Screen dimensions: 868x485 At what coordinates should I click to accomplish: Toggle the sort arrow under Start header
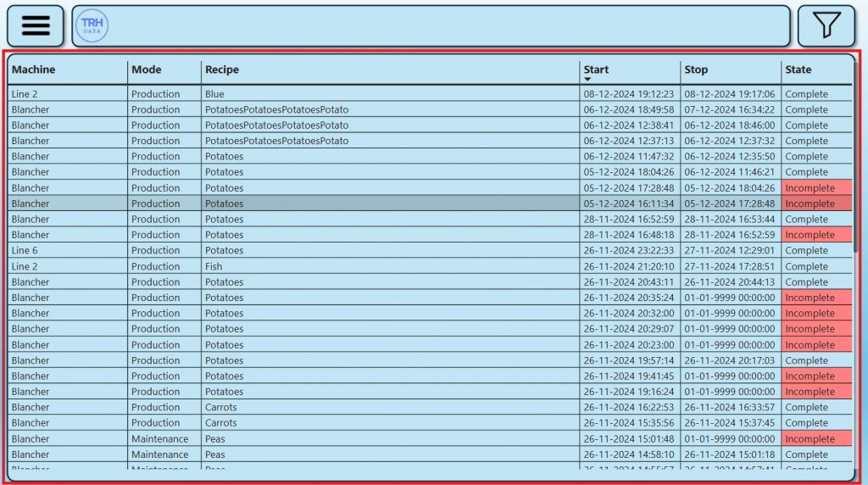tap(587, 79)
